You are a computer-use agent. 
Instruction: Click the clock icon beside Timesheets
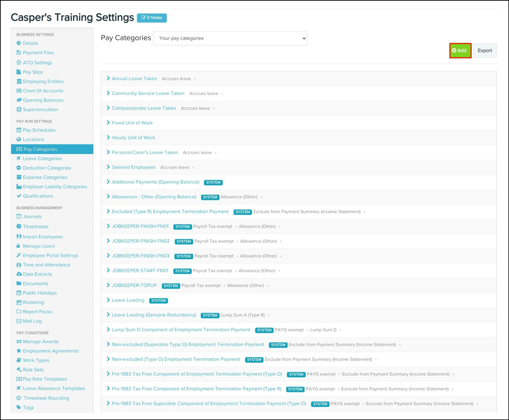(x=19, y=226)
